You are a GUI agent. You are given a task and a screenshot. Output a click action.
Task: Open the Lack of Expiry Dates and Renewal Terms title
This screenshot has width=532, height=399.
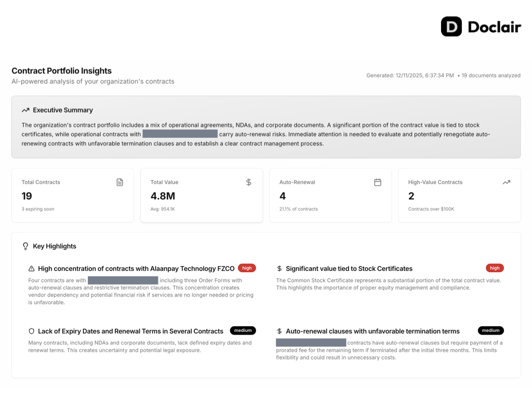130,331
